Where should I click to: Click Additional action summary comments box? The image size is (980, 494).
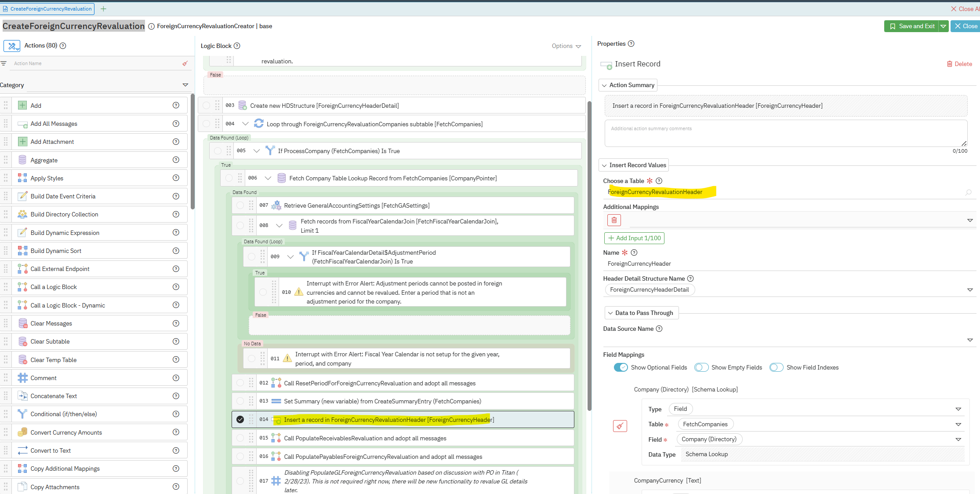point(786,133)
